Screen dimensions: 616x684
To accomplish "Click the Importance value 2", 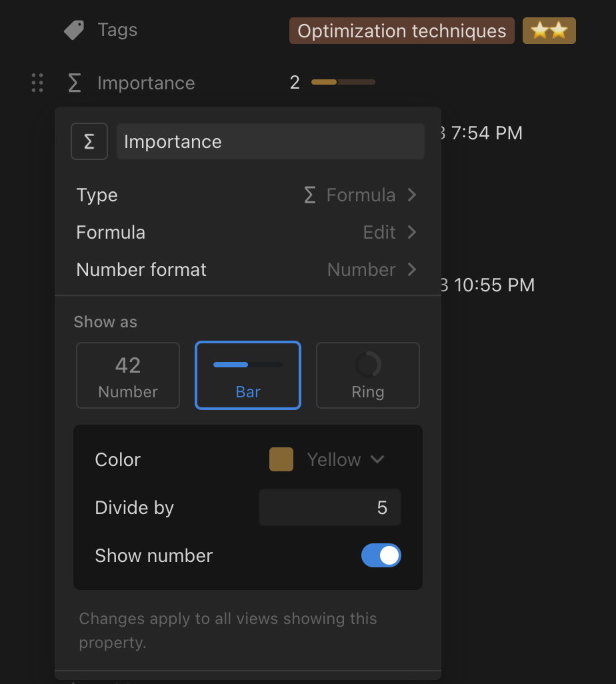I will [x=295, y=83].
